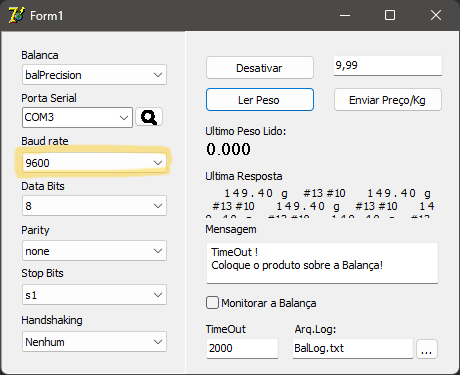This screenshot has height=375, width=460.
Task: Click the Enviar Preço/Kg button
Action: (388, 100)
